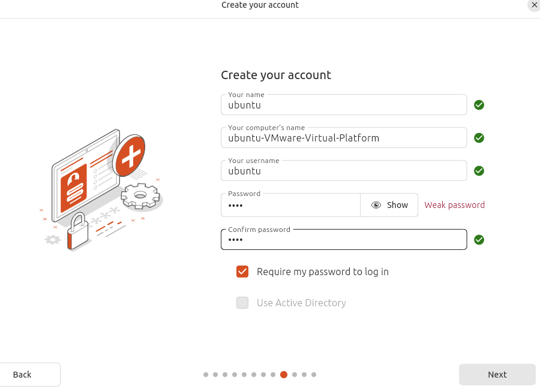Toggle the Use Active Directory checkbox
The height and width of the screenshot is (392, 540).
[x=242, y=303]
